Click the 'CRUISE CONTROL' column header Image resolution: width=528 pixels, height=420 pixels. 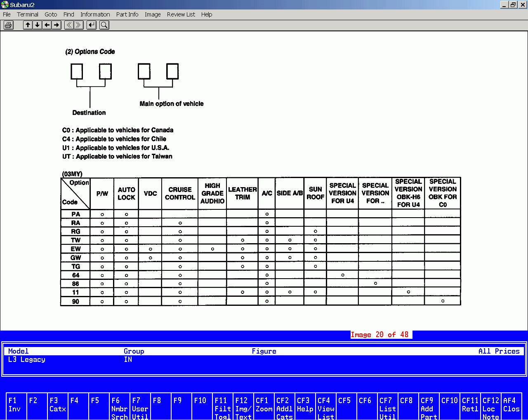(x=180, y=193)
